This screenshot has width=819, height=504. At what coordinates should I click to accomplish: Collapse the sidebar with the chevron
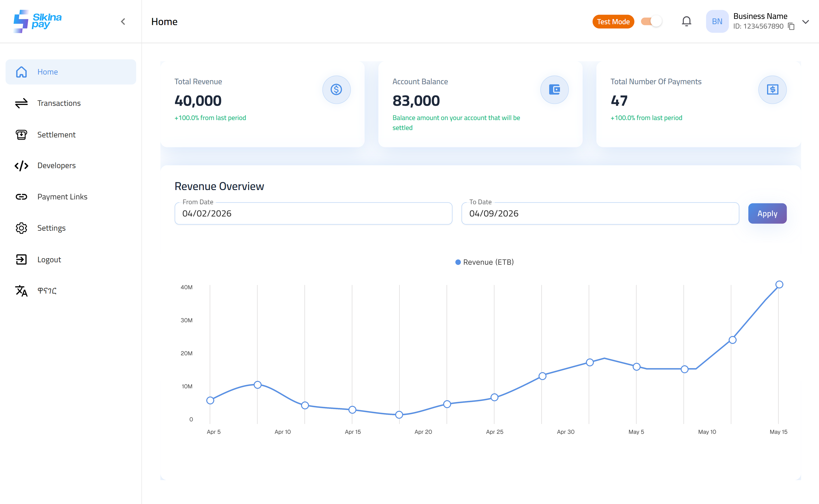pos(123,22)
